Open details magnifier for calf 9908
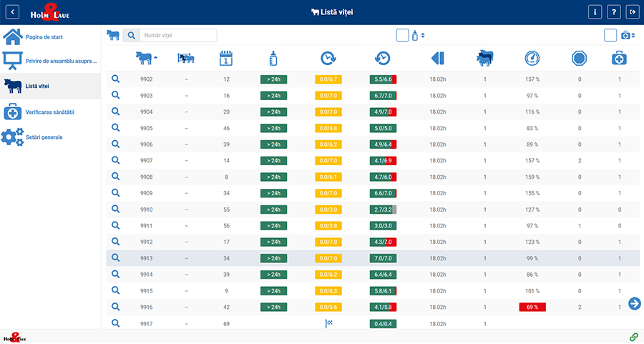Screen dimensions: 644x344 click(x=116, y=177)
